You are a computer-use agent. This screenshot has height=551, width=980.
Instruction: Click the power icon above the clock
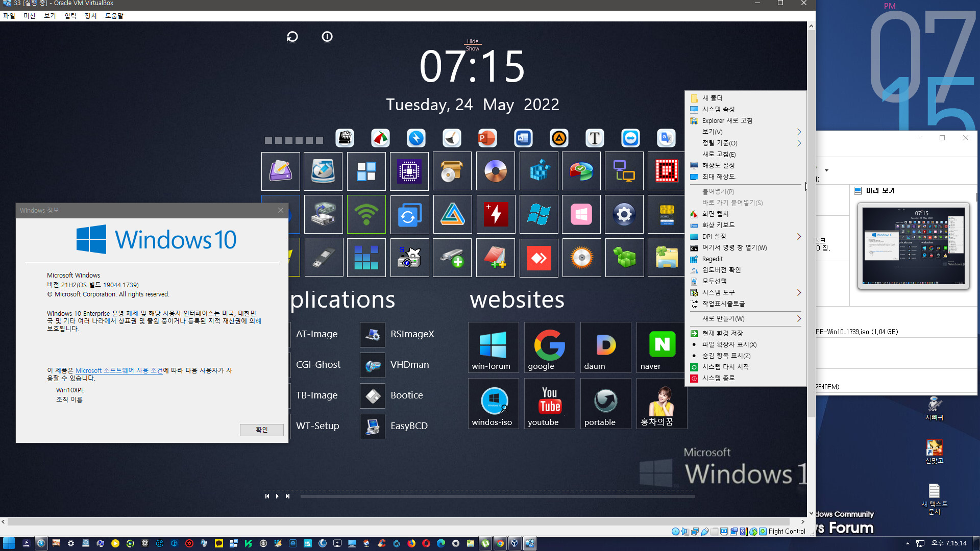[327, 37]
